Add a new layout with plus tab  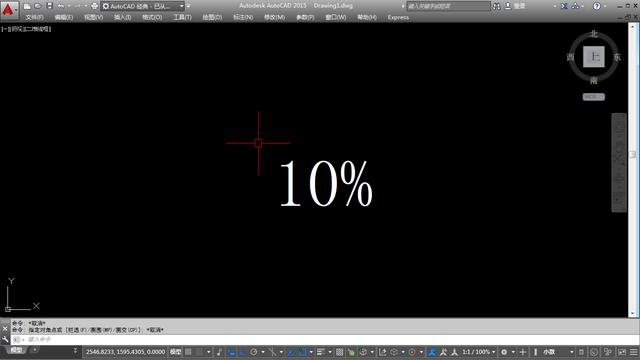tap(35, 350)
